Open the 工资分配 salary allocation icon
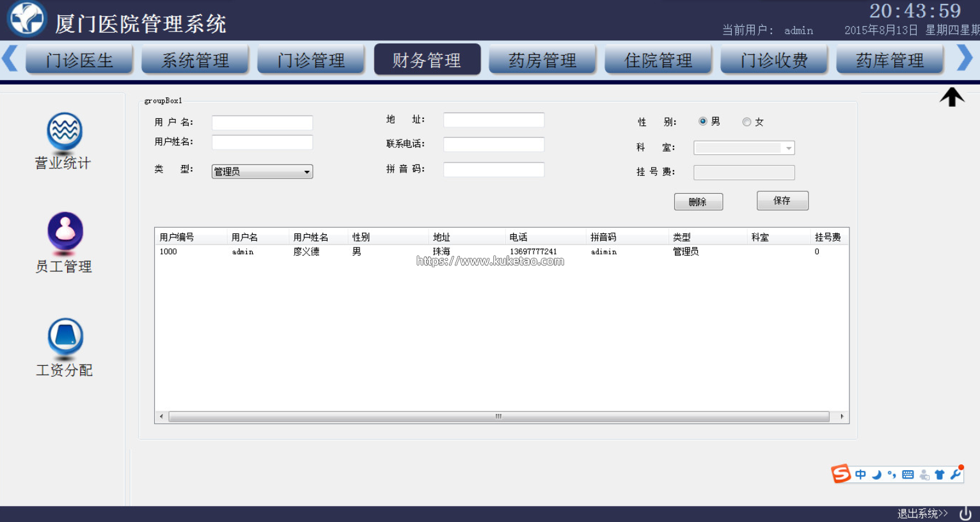 point(65,348)
